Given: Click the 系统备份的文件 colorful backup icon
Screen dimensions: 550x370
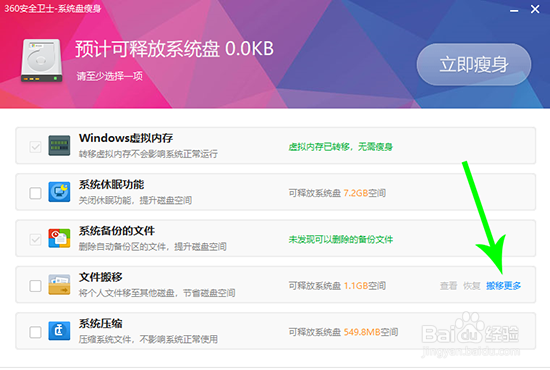Looking at the screenshot, I should coord(59,238).
